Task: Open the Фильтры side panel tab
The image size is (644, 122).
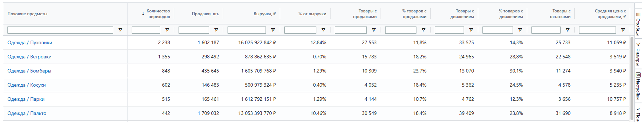Action: (x=638, y=54)
